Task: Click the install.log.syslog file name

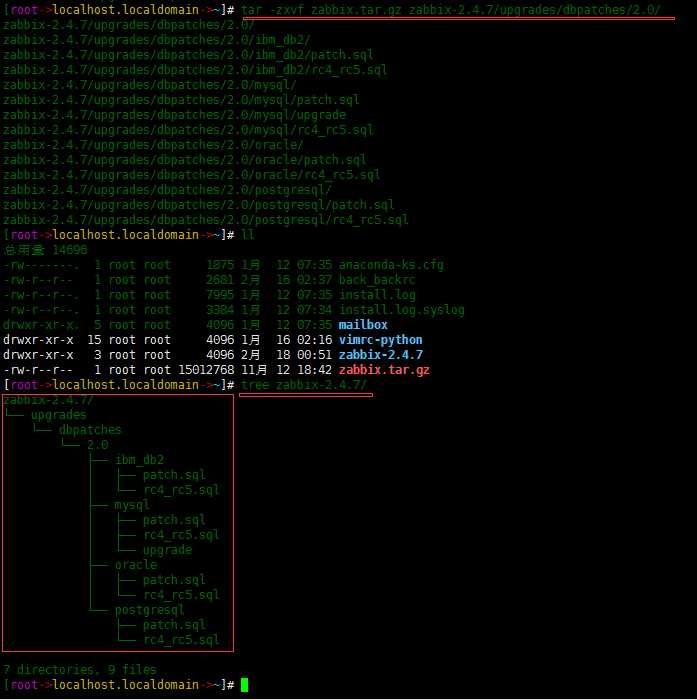Action: point(401,310)
